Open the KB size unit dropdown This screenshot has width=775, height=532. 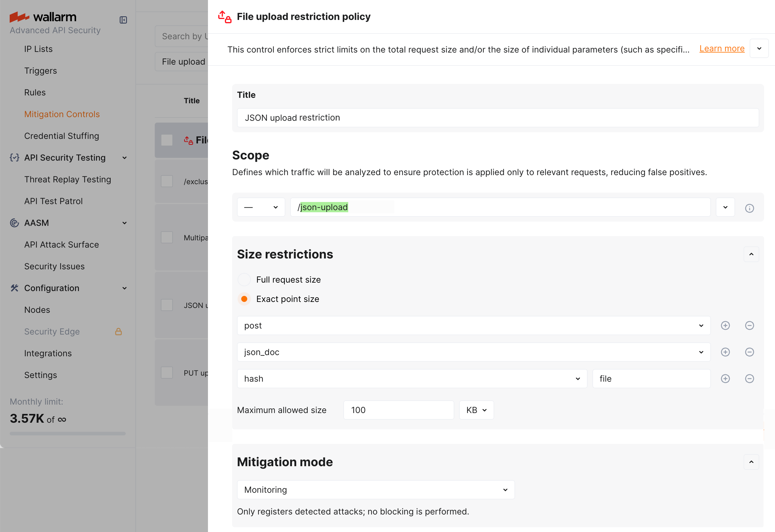(476, 410)
